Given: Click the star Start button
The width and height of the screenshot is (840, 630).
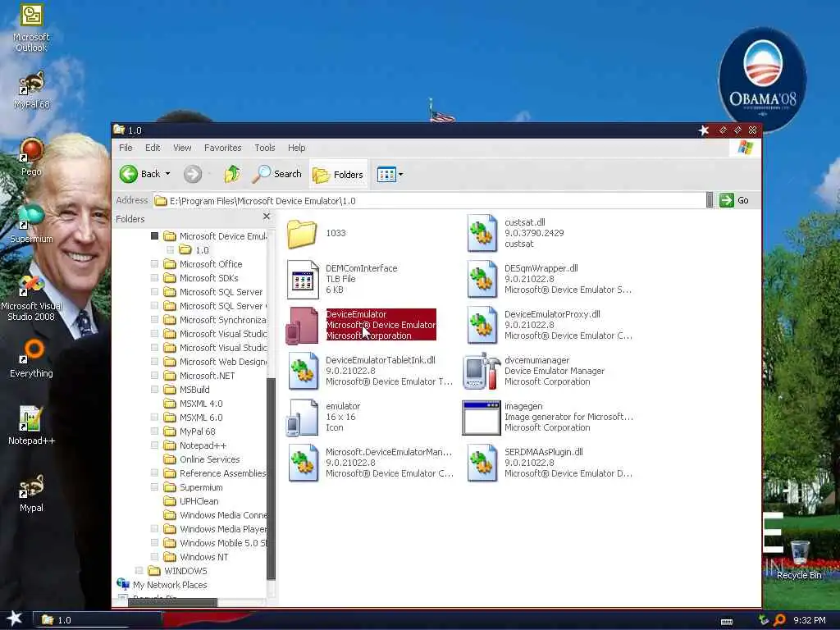Looking at the screenshot, I should click(14, 619).
